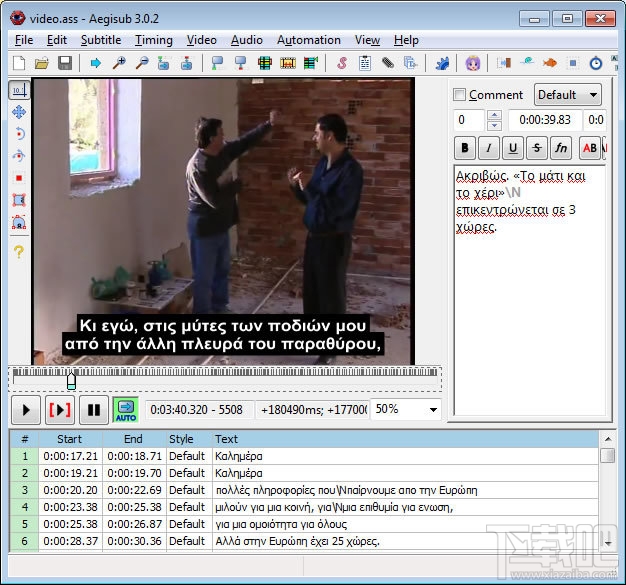Open fonts collector icon
Viewport: 626px width, 585px height.
coord(410,63)
